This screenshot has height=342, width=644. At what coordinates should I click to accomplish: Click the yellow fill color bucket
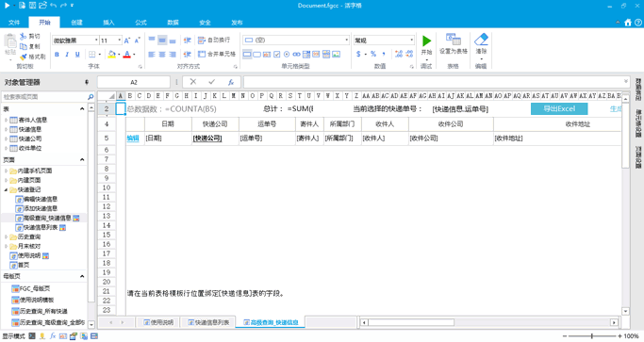coord(111,55)
